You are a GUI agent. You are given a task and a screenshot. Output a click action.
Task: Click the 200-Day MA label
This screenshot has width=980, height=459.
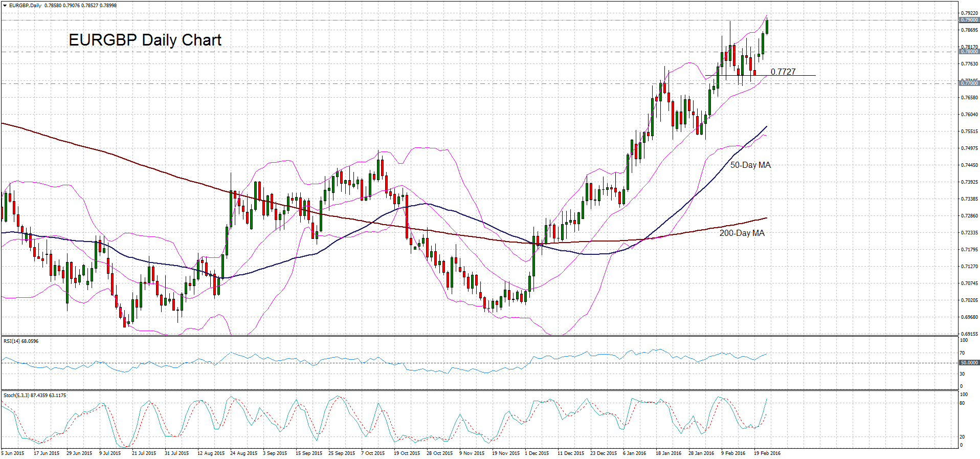pos(742,233)
